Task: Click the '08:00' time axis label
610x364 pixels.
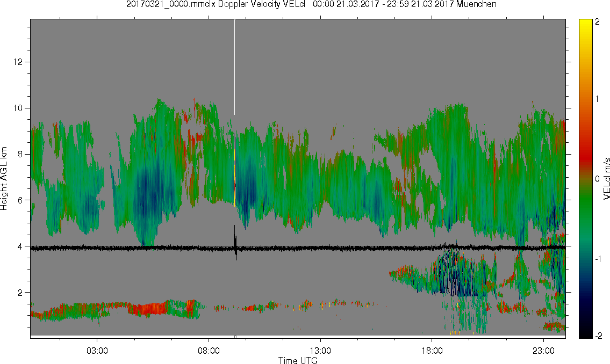Action: [x=209, y=351]
